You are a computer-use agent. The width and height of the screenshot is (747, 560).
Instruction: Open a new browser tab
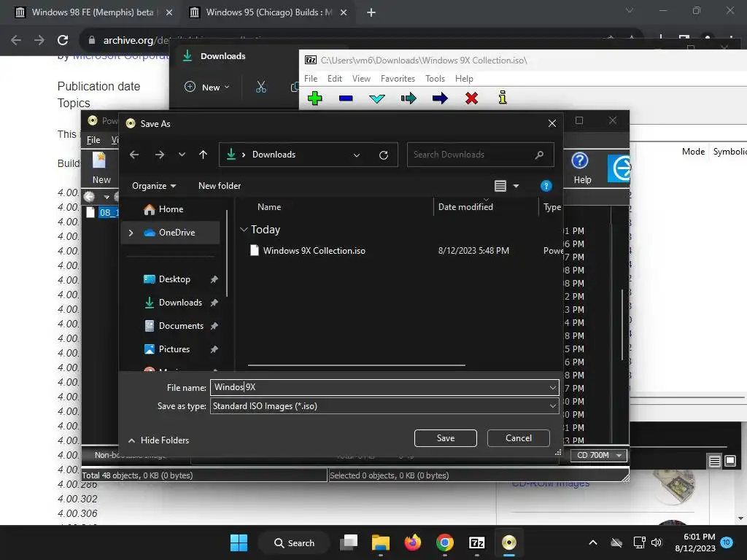tap(371, 12)
